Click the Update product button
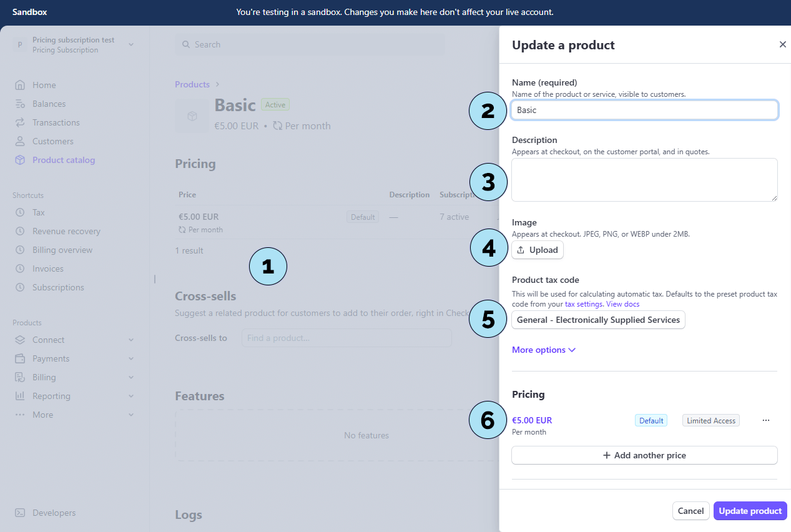 pos(750,511)
